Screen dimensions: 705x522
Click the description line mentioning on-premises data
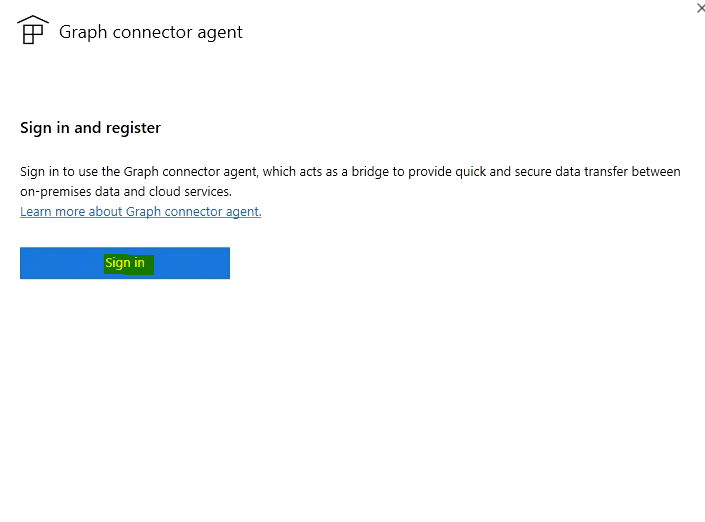point(126,192)
